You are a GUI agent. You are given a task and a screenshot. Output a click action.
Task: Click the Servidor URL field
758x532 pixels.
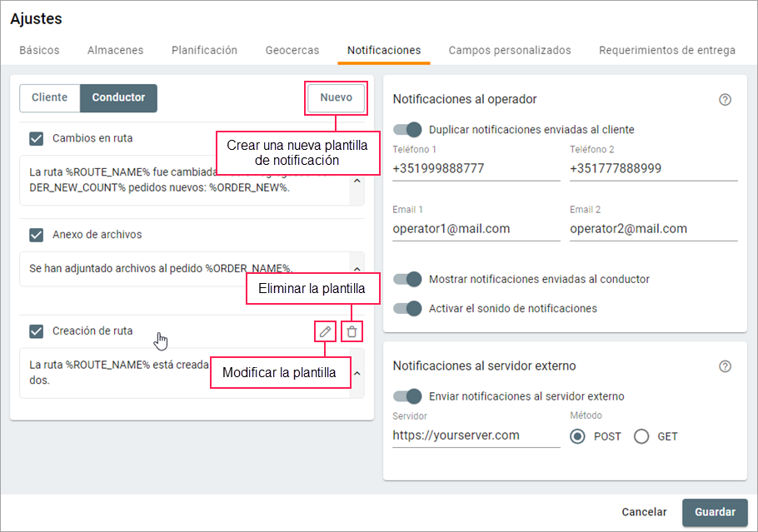(x=476, y=435)
